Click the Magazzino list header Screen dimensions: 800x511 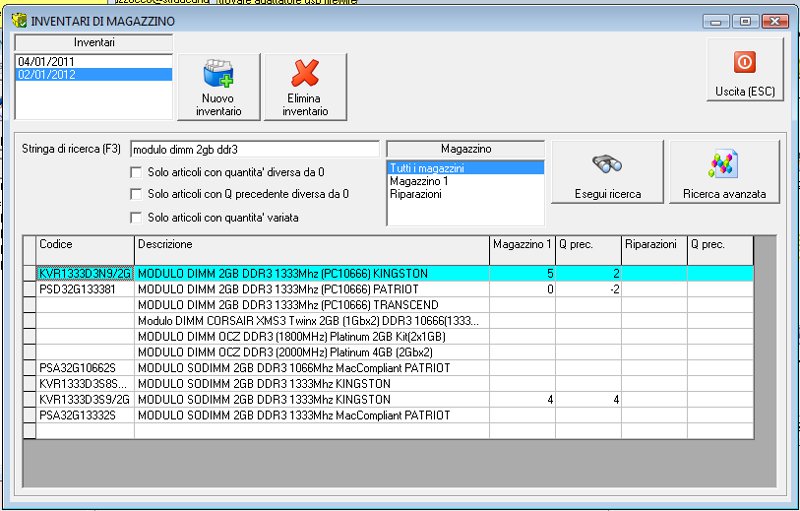pyautogui.click(x=465, y=149)
